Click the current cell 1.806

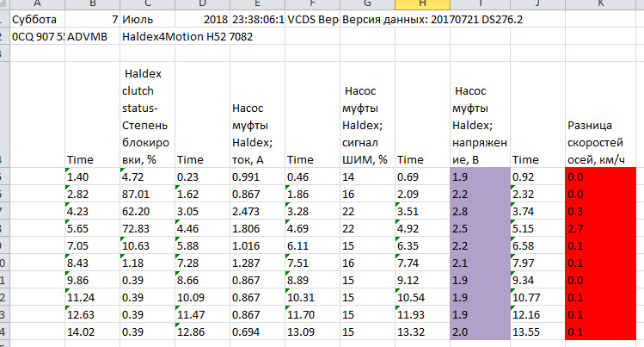click(258, 228)
